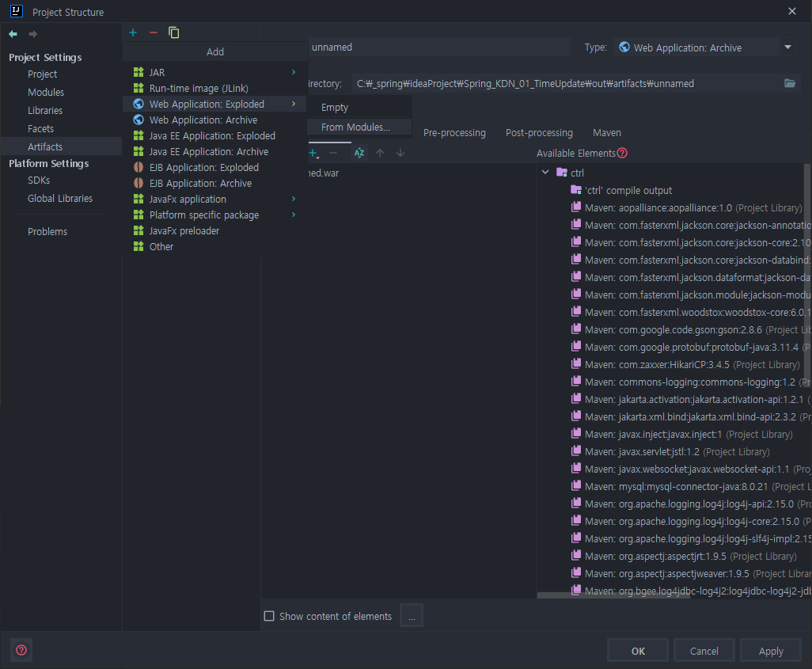
Task: Click the mysql-connector-java library icon
Action: coord(576,486)
